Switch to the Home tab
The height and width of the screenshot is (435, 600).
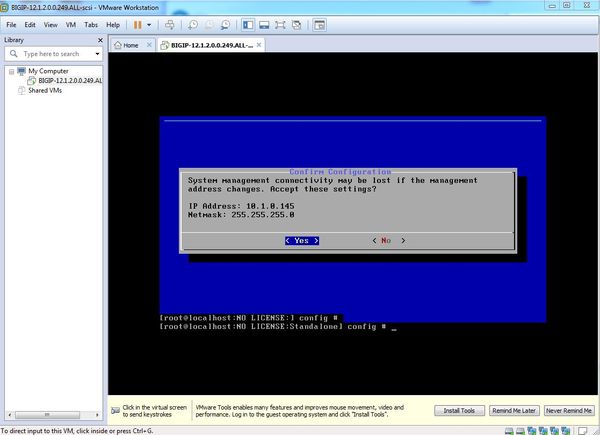(x=130, y=45)
